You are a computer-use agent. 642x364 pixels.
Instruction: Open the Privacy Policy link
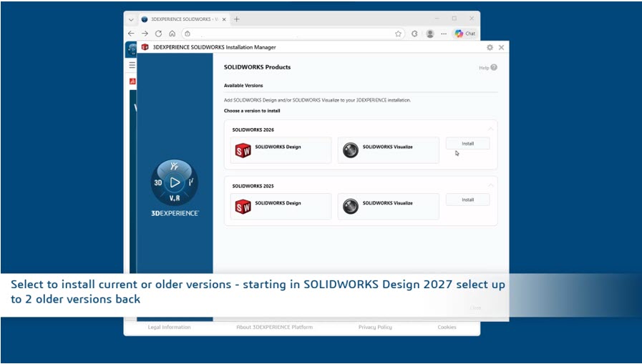point(375,328)
